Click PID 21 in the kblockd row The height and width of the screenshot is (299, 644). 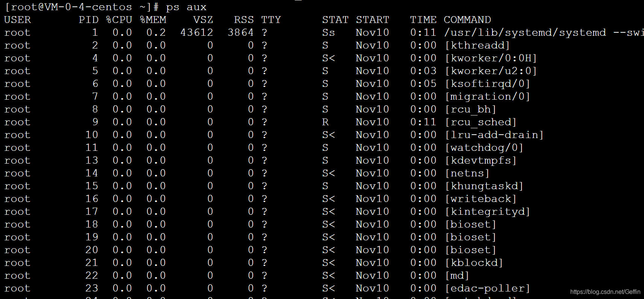click(92, 263)
